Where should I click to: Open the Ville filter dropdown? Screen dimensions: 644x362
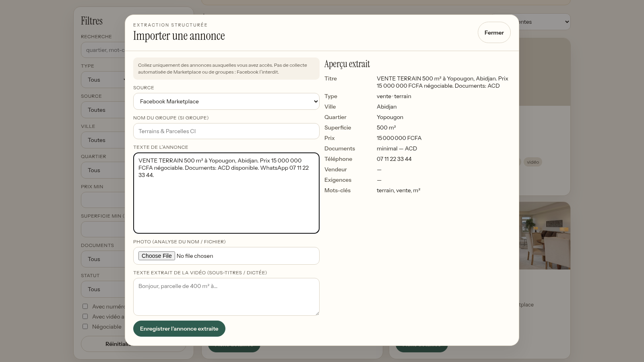(103, 140)
